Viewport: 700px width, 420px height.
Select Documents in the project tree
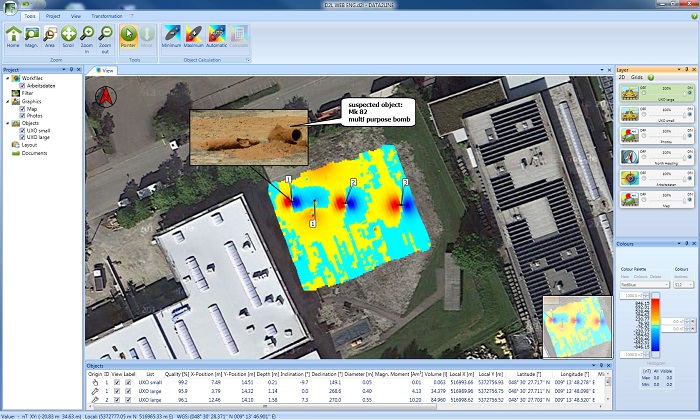coord(34,153)
